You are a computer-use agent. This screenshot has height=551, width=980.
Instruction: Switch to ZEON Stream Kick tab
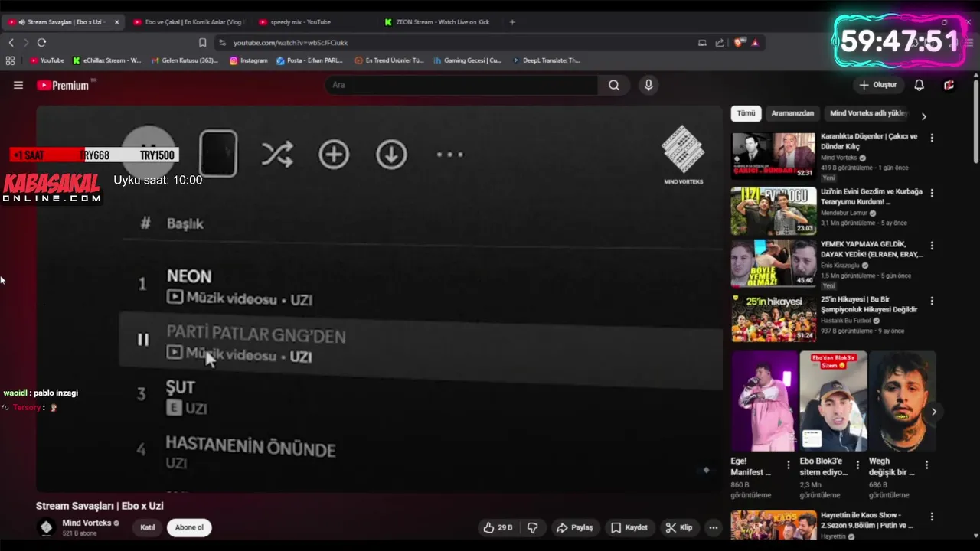coord(443,22)
